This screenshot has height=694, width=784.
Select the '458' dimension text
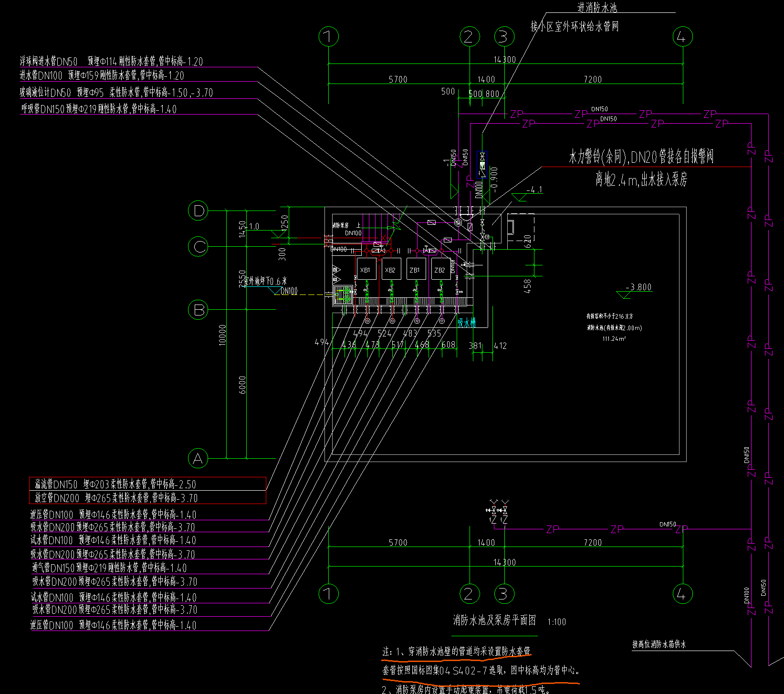point(527,286)
